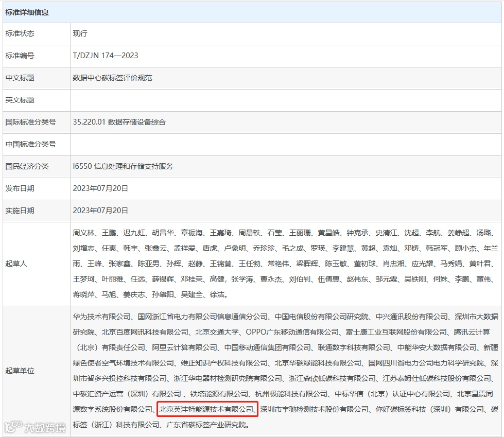Click the 中国标准分类号 label

tap(30, 144)
